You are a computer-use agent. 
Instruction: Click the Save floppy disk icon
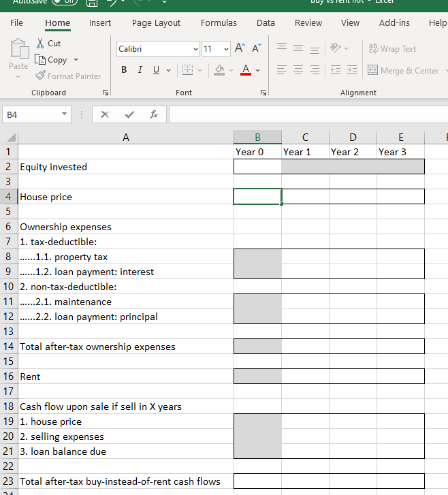[92, 3]
